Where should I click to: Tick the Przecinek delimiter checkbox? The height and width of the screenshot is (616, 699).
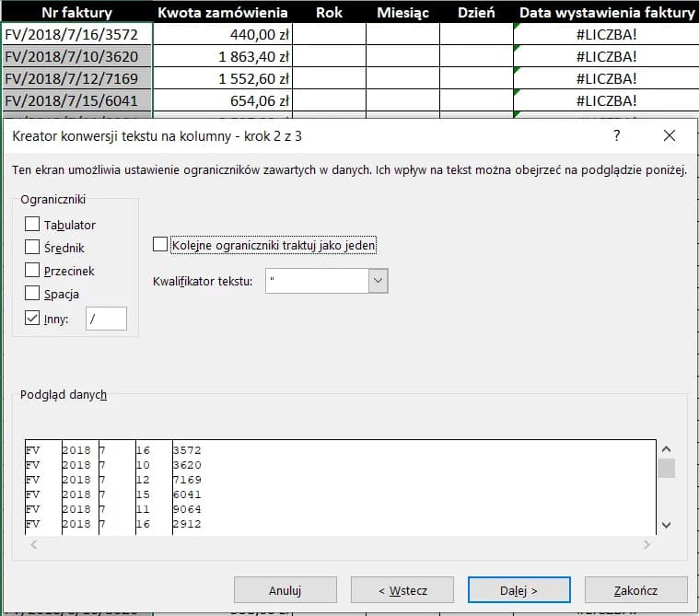33,271
